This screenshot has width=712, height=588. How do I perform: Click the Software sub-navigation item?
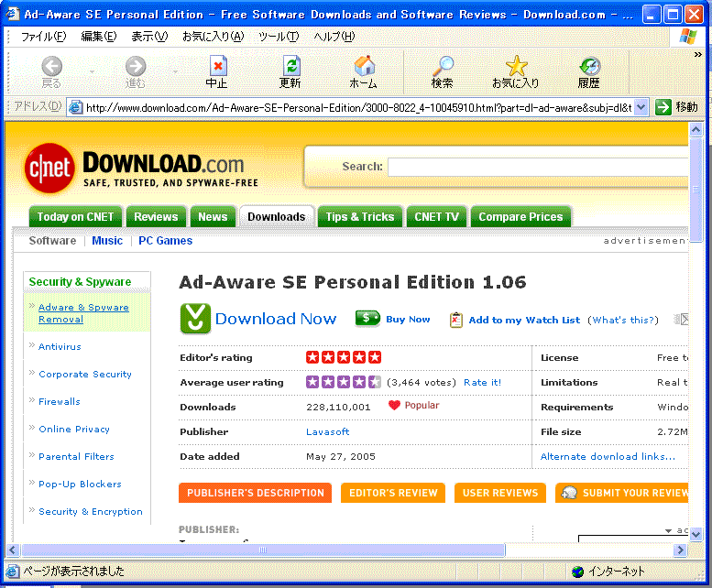[x=52, y=241]
